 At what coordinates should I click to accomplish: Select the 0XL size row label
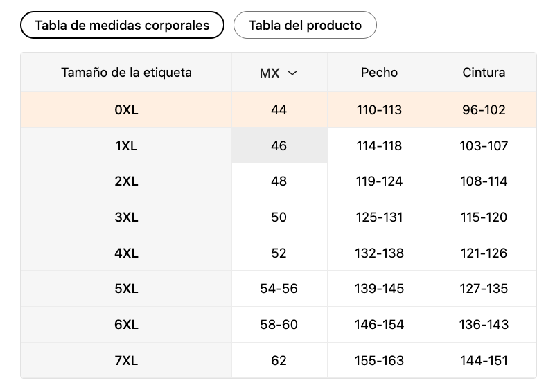[126, 109]
